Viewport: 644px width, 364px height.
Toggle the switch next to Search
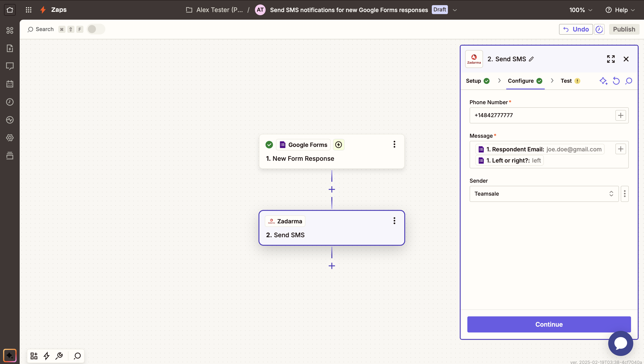click(95, 29)
